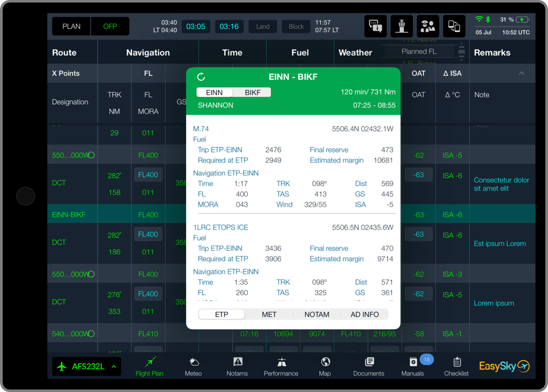Open the note 'Est ipsum Lorem'
This screenshot has height=392, width=548.
(x=500, y=243)
